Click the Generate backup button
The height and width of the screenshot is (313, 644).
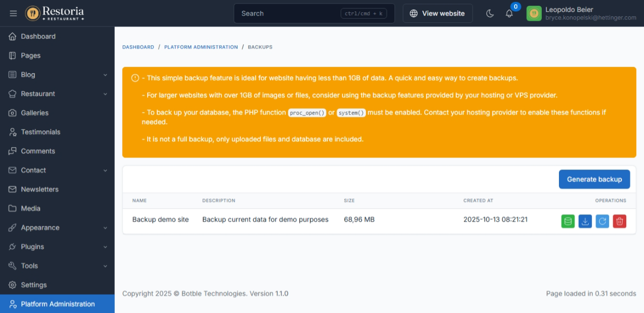(594, 179)
